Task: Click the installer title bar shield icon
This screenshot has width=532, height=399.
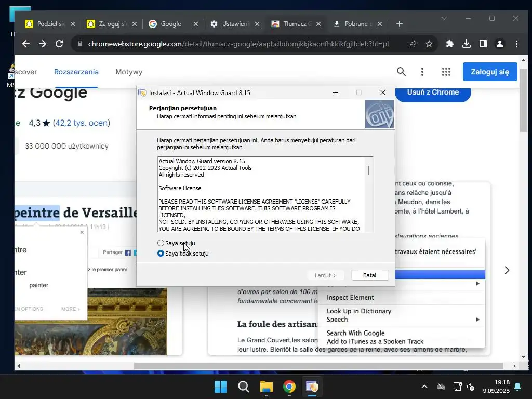Action: click(142, 92)
